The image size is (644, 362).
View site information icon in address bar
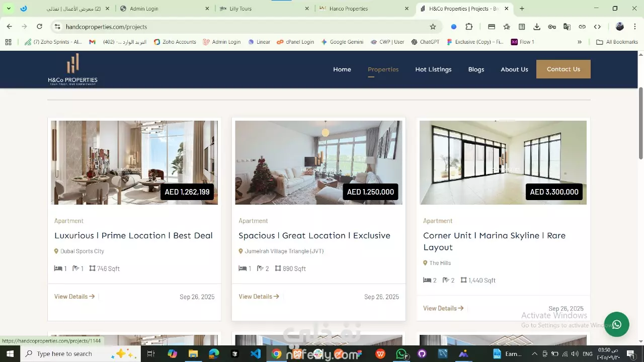[57, 27]
